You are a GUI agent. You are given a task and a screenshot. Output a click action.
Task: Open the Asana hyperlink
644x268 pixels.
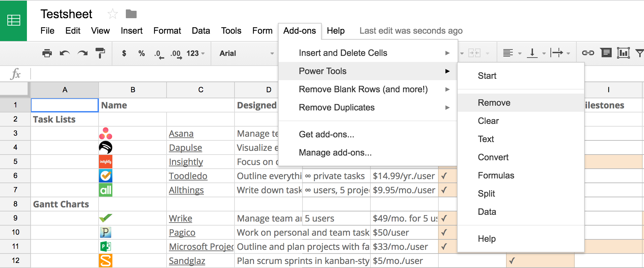(x=181, y=134)
